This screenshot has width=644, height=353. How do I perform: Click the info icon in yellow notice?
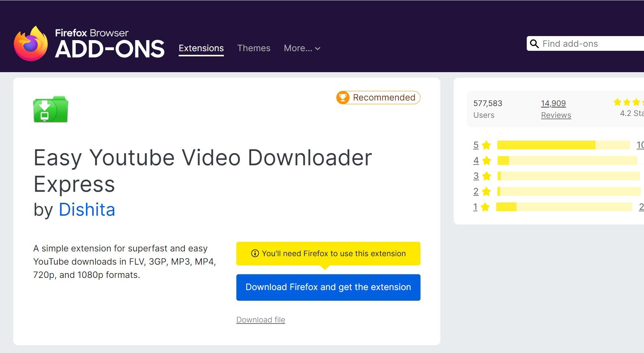coord(255,253)
